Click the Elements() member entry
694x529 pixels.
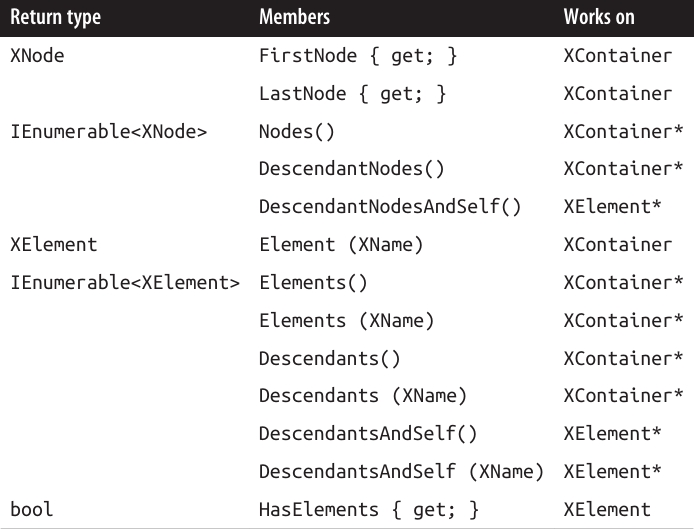pyautogui.click(x=313, y=283)
